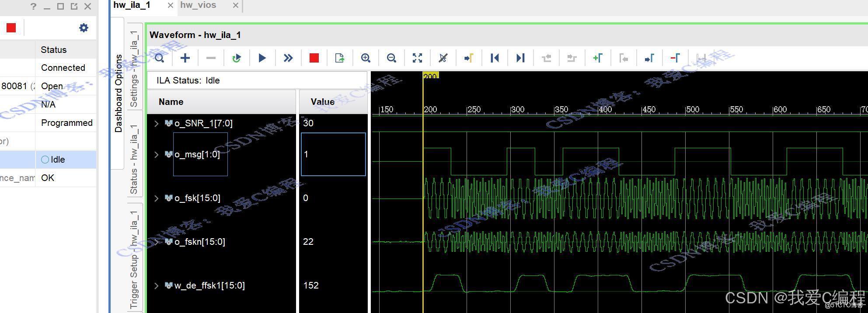Click the w_de_ffsk1 value 152
Viewport: 868px width, 313px height.
[x=311, y=285]
